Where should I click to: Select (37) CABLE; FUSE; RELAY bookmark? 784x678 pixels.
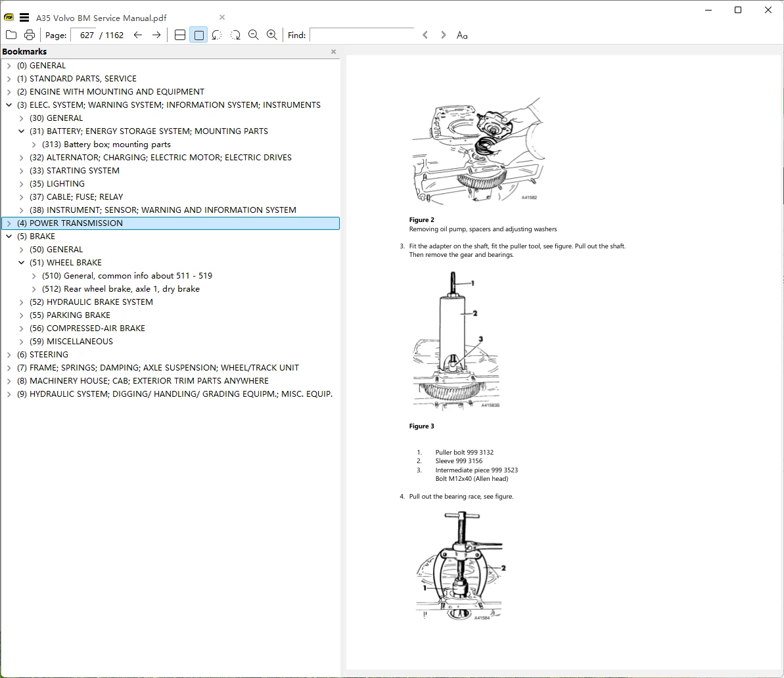76,197
